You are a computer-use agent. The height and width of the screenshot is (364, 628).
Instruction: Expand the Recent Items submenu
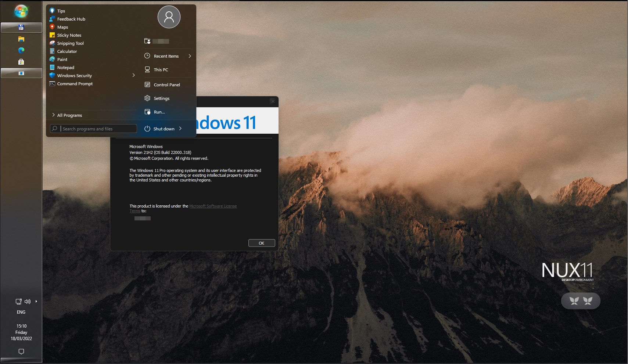(190, 56)
